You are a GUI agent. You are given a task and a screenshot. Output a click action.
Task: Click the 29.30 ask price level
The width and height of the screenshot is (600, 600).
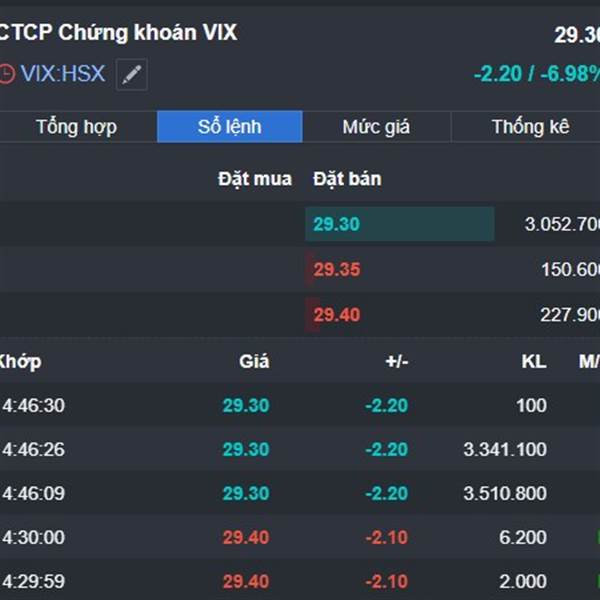[337, 224]
